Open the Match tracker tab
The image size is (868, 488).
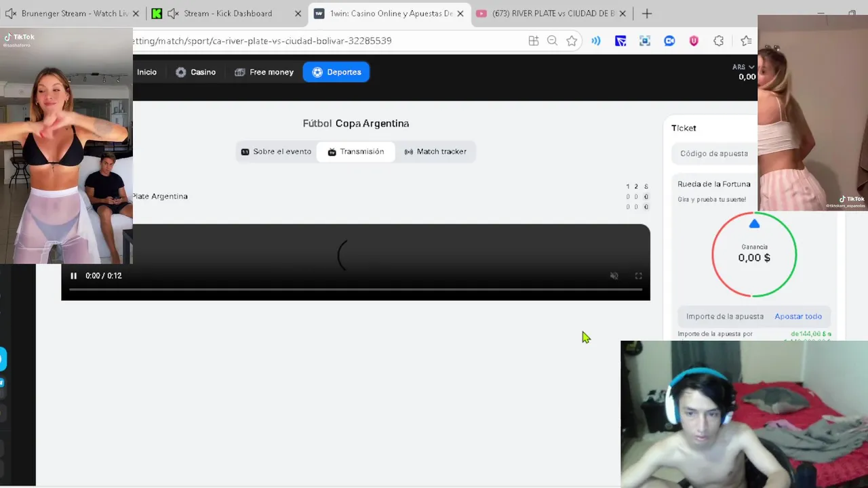coord(435,152)
